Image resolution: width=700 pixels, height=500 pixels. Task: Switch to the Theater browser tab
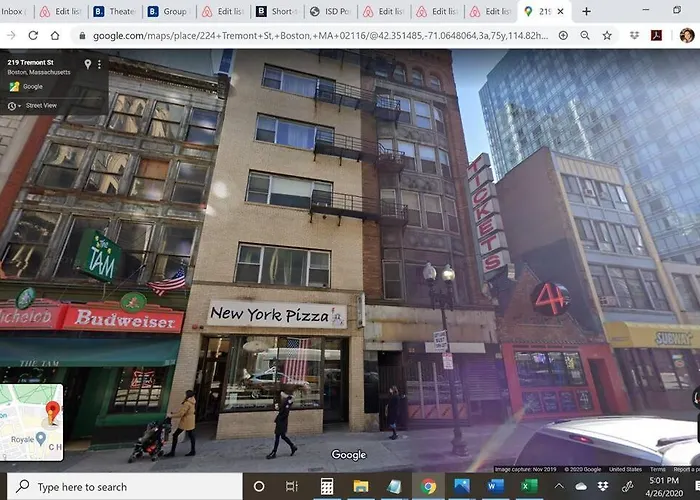pos(115,12)
